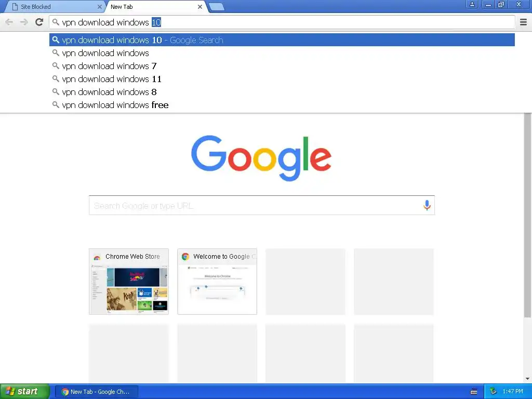The width and height of the screenshot is (532, 399).
Task: Click the Google search box on page
Action: [x=262, y=205]
